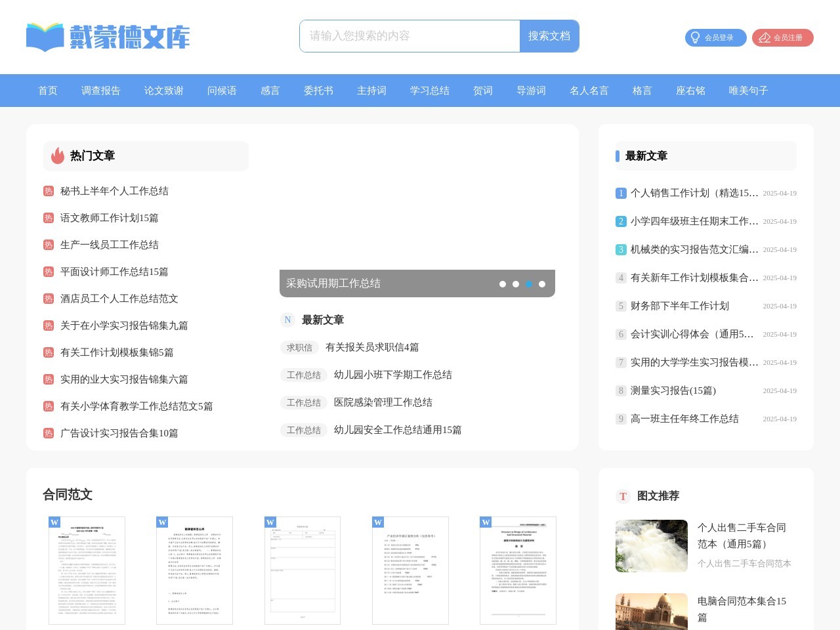Click the flame icon beside 热门文章
Screen dimensions: 840x630
click(56, 156)
